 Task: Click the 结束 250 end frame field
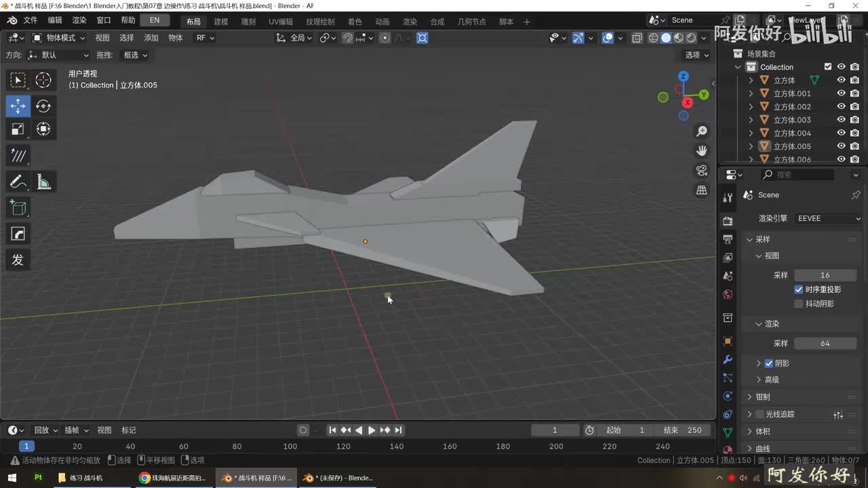(682, 430)
